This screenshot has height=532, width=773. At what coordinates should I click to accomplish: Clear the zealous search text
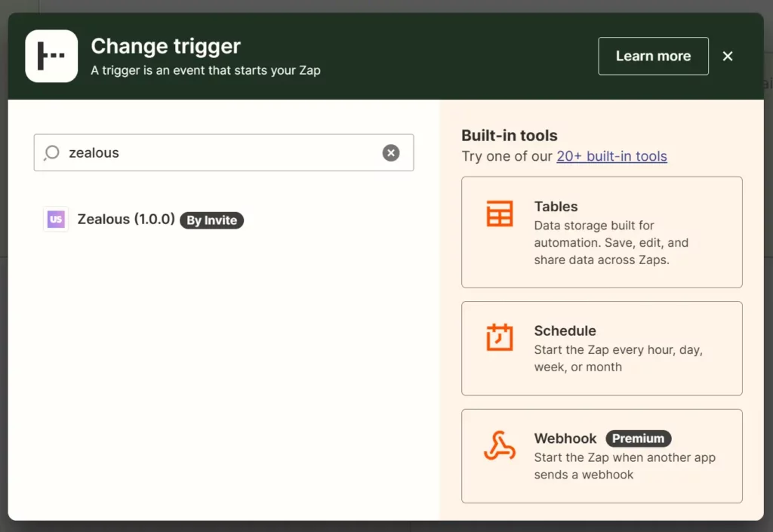click(x=391, y=152)
